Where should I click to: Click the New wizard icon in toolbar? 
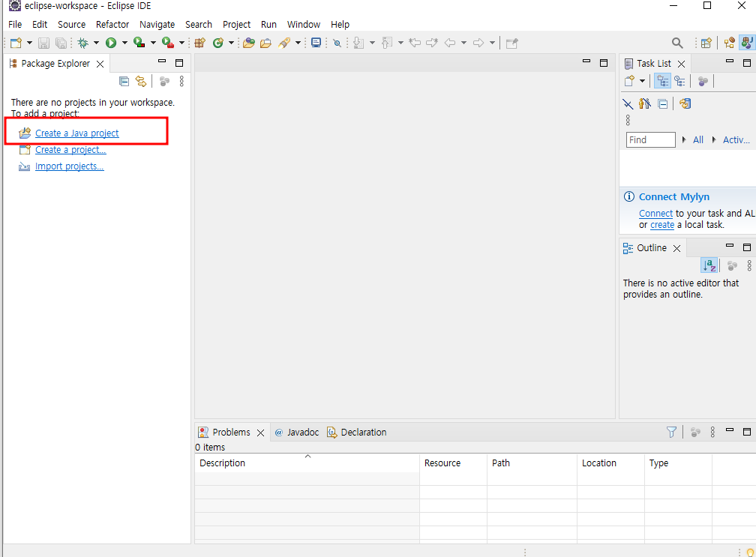pos(16,43)
